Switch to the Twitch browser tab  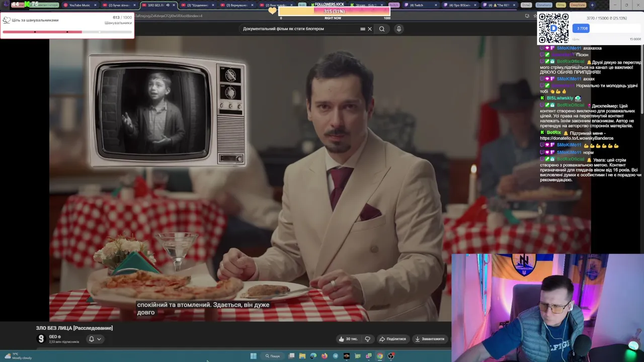[x=419, y=5]
